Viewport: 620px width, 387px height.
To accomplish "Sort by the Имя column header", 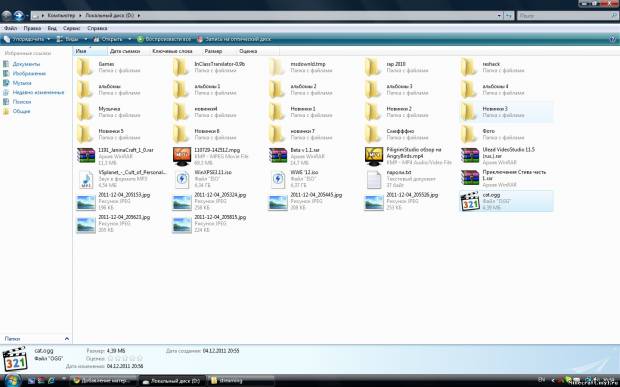I will (90, 51).
